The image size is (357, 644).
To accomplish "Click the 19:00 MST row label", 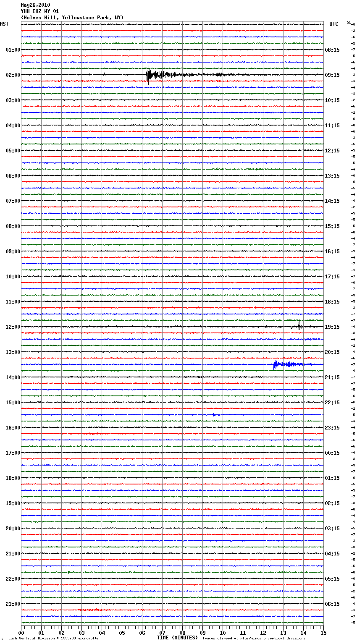I will point(13,503).
